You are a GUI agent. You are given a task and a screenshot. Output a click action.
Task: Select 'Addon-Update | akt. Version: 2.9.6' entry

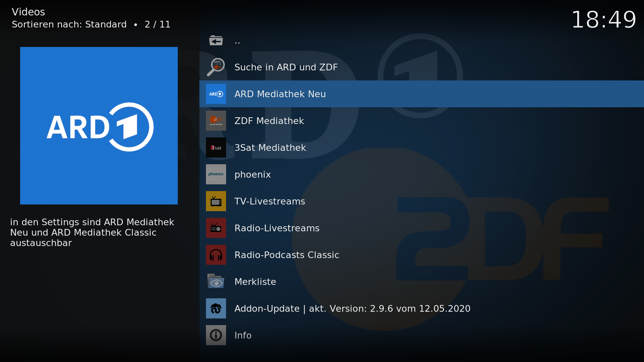422,308
